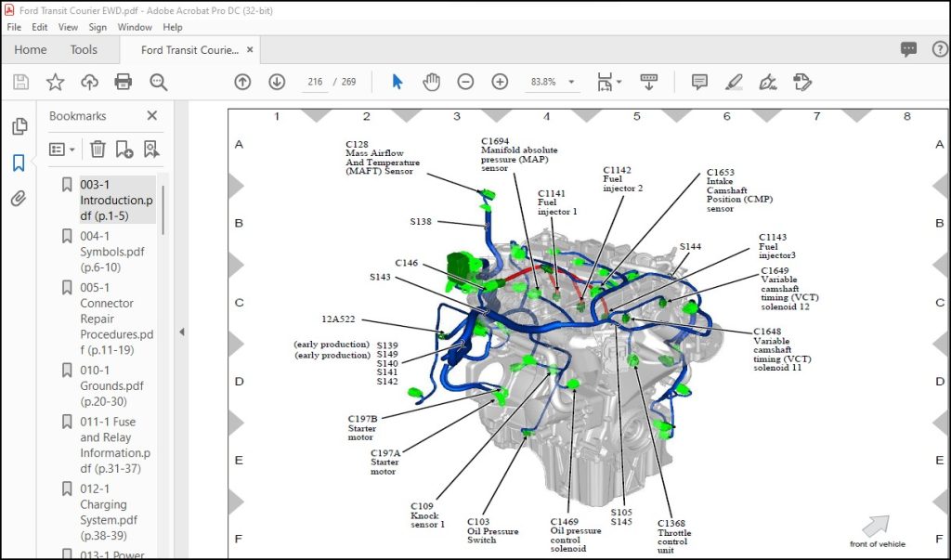Collapse the navigation pane arrow
951x560 pixels.
point(181,332)
